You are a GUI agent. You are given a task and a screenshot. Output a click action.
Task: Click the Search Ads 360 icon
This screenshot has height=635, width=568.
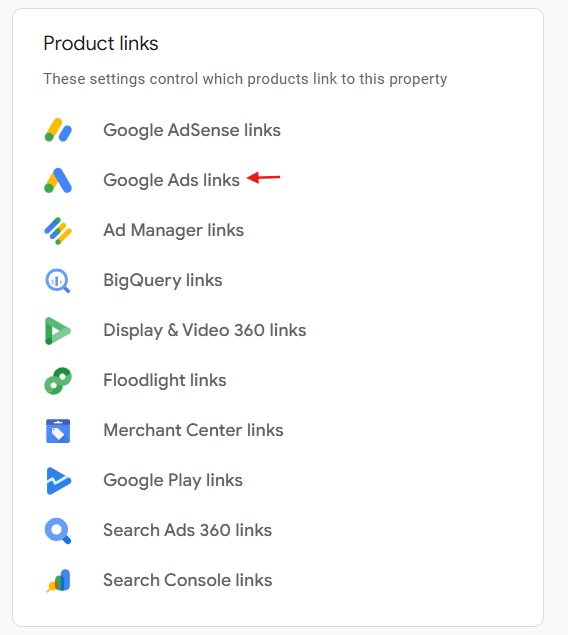[x=58, y=531]
